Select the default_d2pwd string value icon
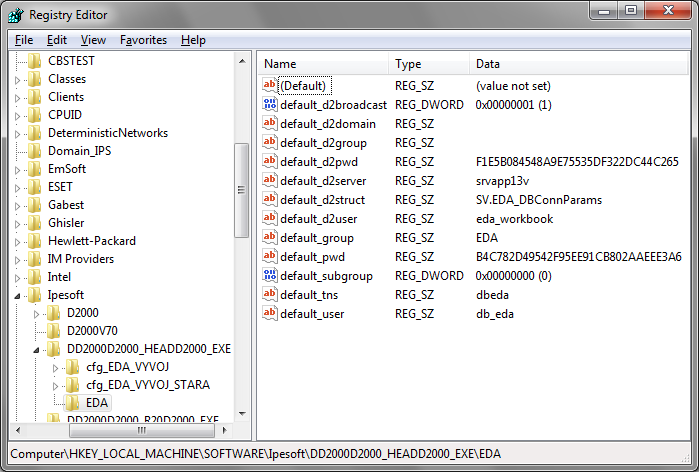Image resolution: width=699 pixels, height=472 pixels. (269, 162)
